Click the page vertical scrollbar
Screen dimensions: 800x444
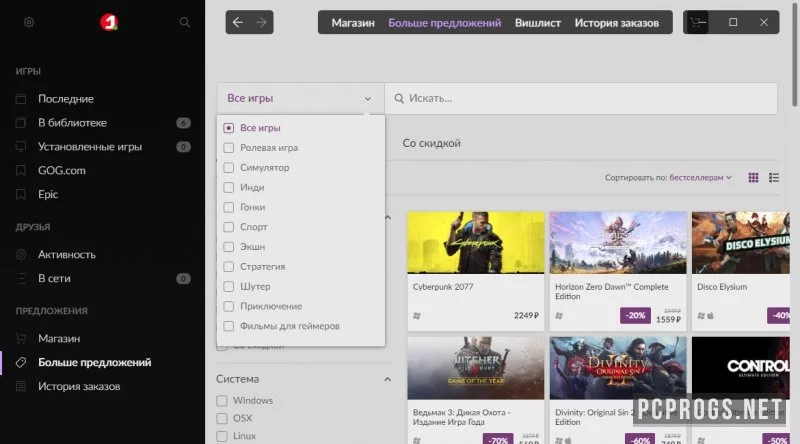794,54
